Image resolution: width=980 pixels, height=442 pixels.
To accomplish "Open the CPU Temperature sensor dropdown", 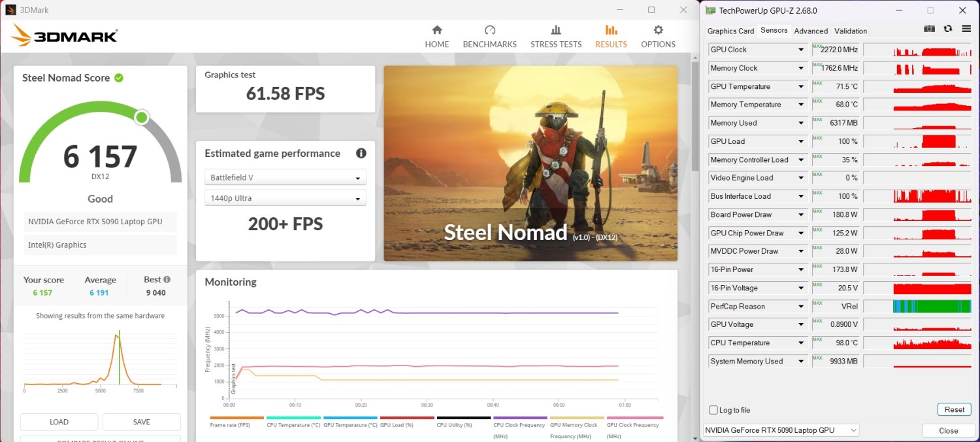I will click(x=801, y=343).
